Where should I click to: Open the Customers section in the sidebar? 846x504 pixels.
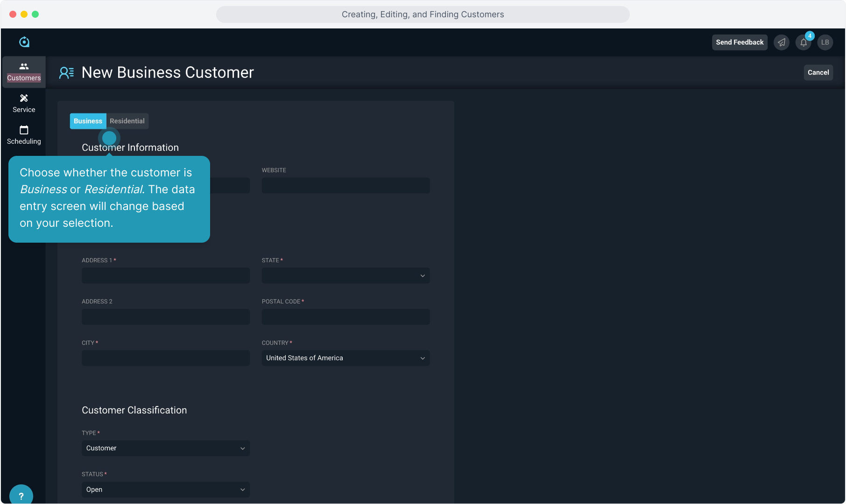point(24,72)
